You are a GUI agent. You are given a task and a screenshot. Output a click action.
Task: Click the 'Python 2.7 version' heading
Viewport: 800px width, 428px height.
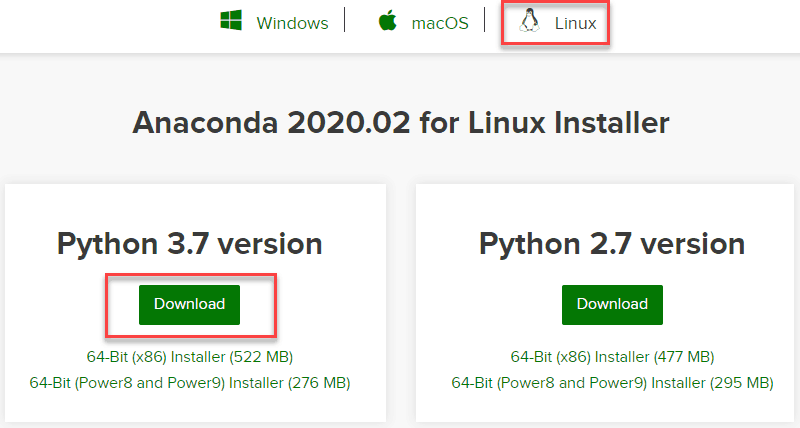coord(612,243)
